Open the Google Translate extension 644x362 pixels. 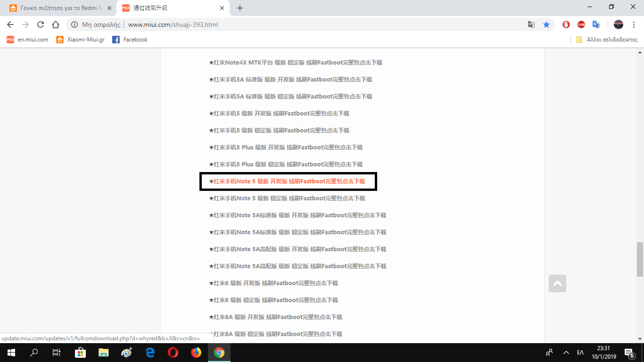(596, 25)
